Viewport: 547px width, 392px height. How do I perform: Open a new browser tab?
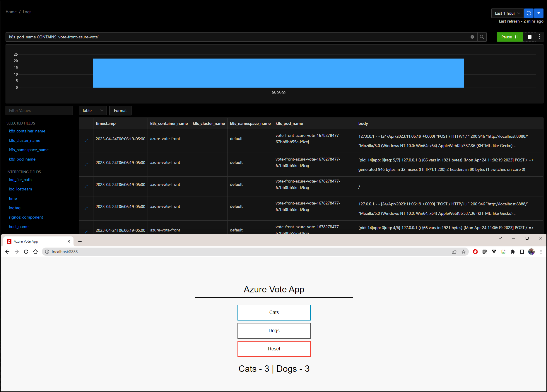(x=80, y=241)
